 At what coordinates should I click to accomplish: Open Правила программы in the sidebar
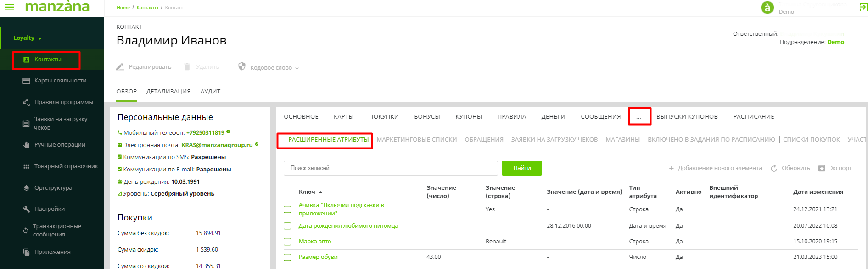pyautogui.click(x=63, y=102)
